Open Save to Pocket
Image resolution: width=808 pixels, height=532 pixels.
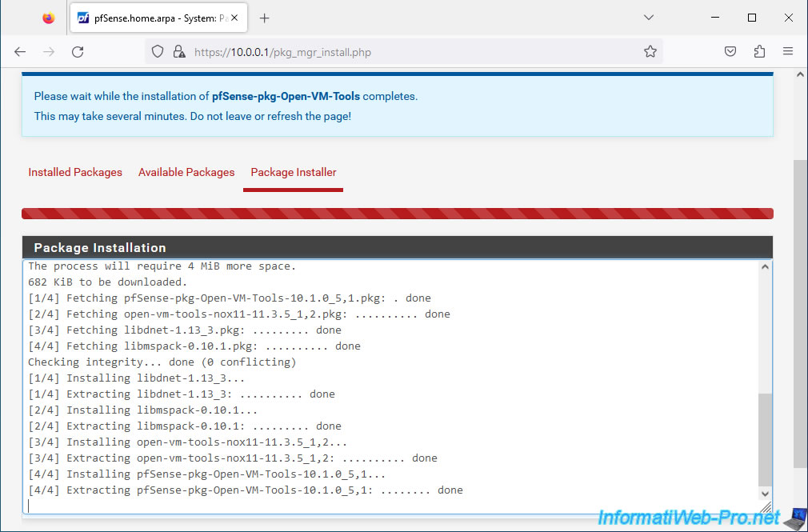click(x=730, y=51)
